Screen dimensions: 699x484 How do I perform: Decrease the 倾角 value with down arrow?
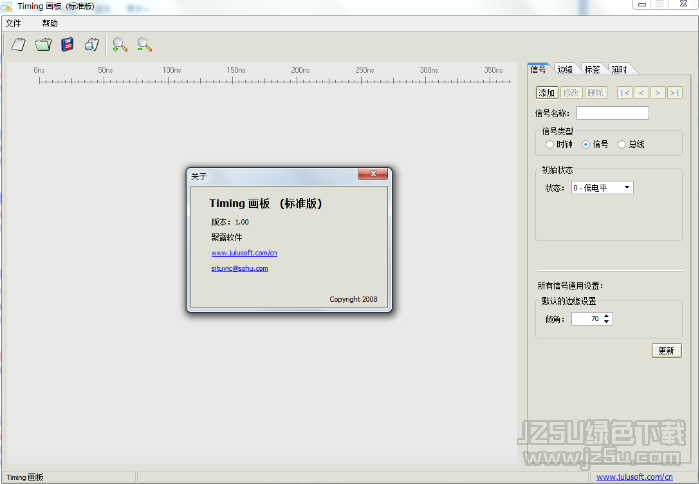[606, 322]
